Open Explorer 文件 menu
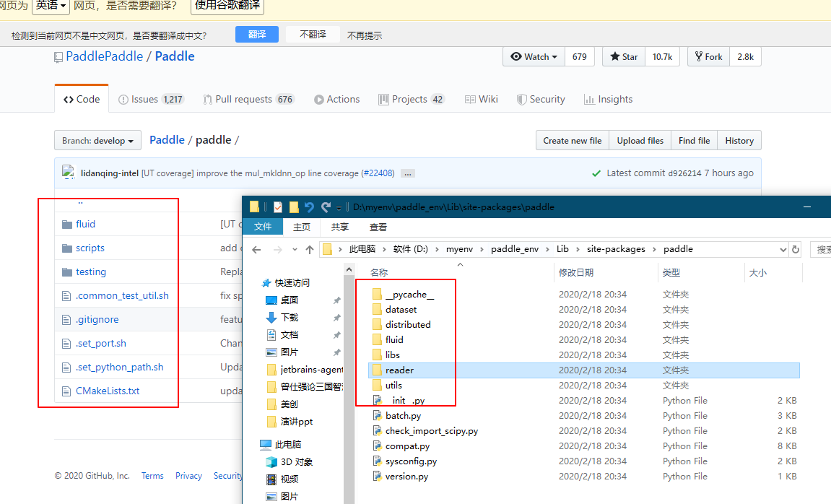831x504 pixels. point(263,227)
